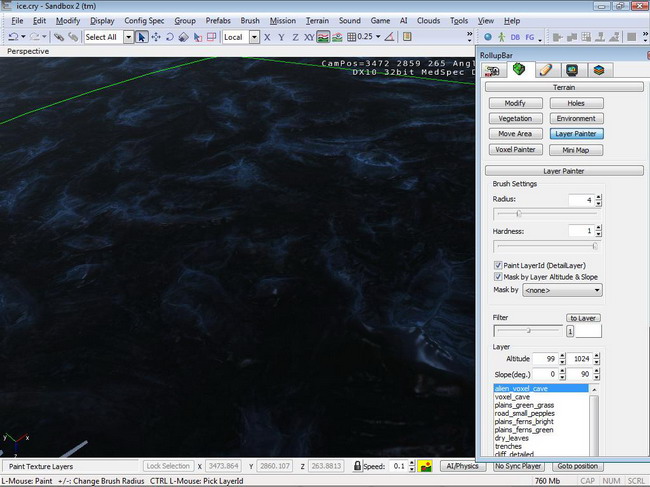Image resolution: width=650 pixels, height=487 pixels.
Task: Click the Rotate Terrain rectangle icon
Action: [211, 37]
